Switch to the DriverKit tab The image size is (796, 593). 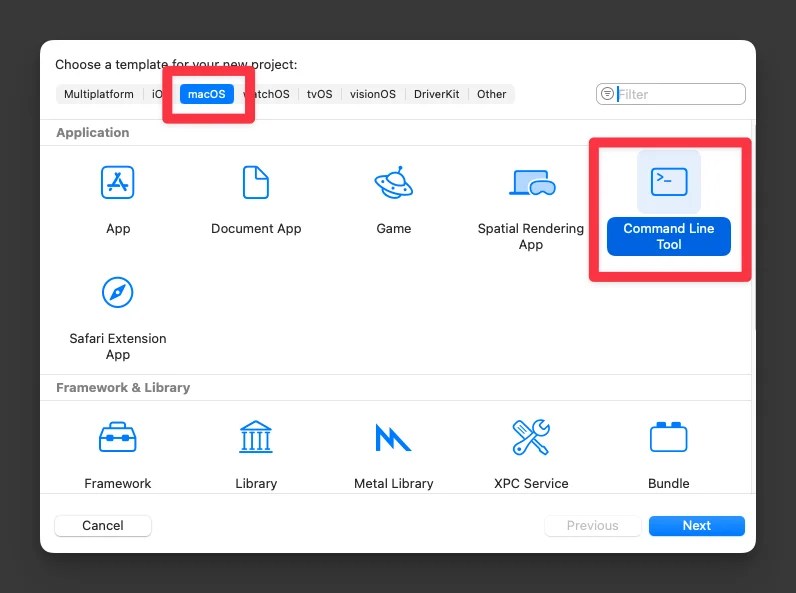pyautogui.click(x=437, y=94)
